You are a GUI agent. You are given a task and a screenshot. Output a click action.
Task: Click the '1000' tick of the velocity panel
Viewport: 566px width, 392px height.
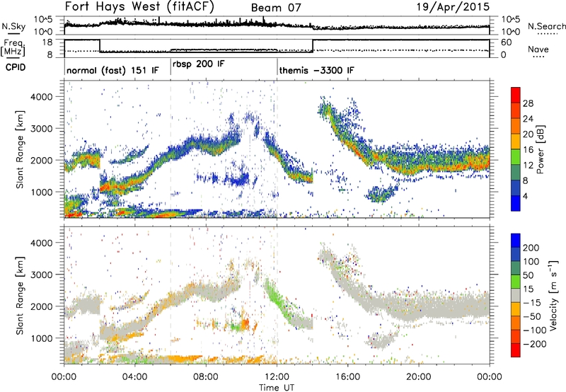pos(41,338)
